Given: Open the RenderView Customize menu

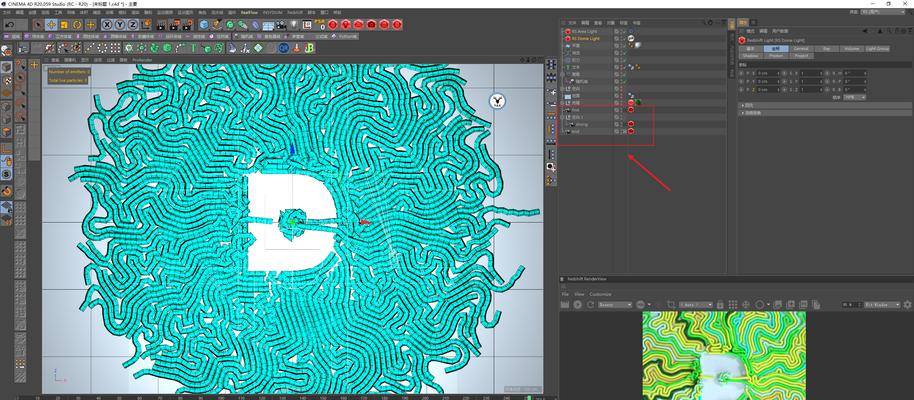Looking at the screenshot, I should coord(600,294).
